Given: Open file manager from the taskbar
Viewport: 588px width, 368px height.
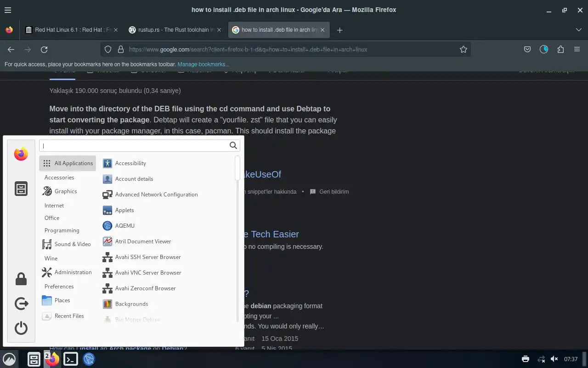Looking at the screenshot, I should (34, 359).
